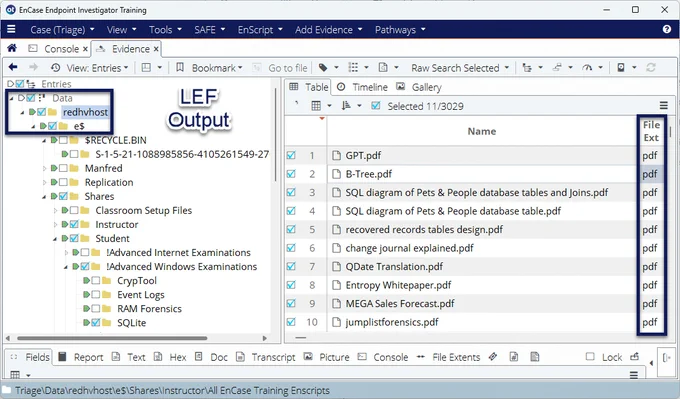Viewport: 680px width, 399px height.
Task: Uncheck the SQLite folder checkbox
Action: pos(96,323)
